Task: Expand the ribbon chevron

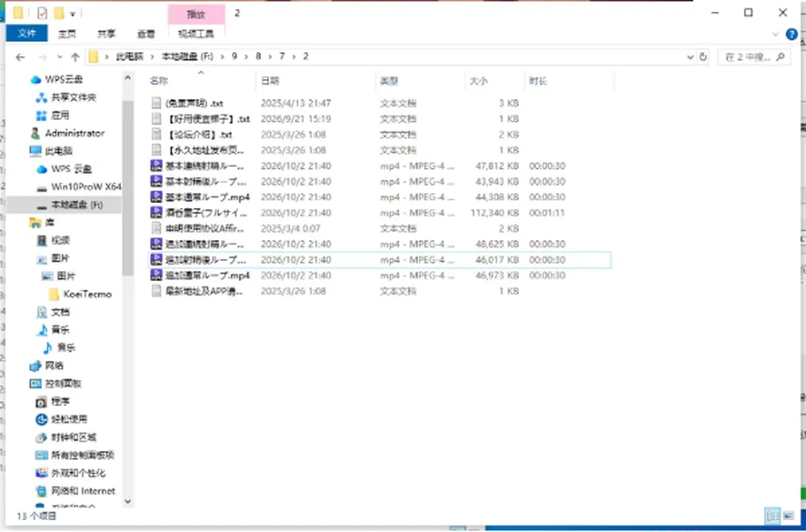Action: (x=775, y=34)
